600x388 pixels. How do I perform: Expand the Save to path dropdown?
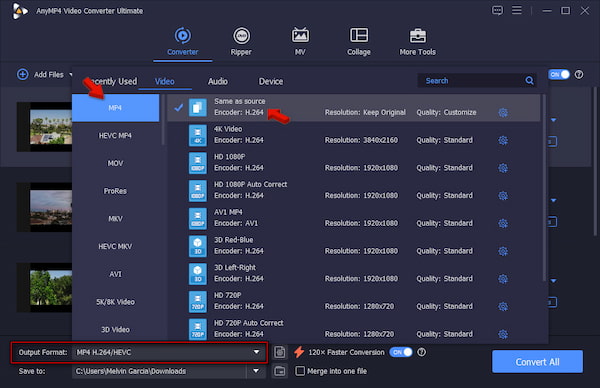pyautogui.click(x=256, y=371)
